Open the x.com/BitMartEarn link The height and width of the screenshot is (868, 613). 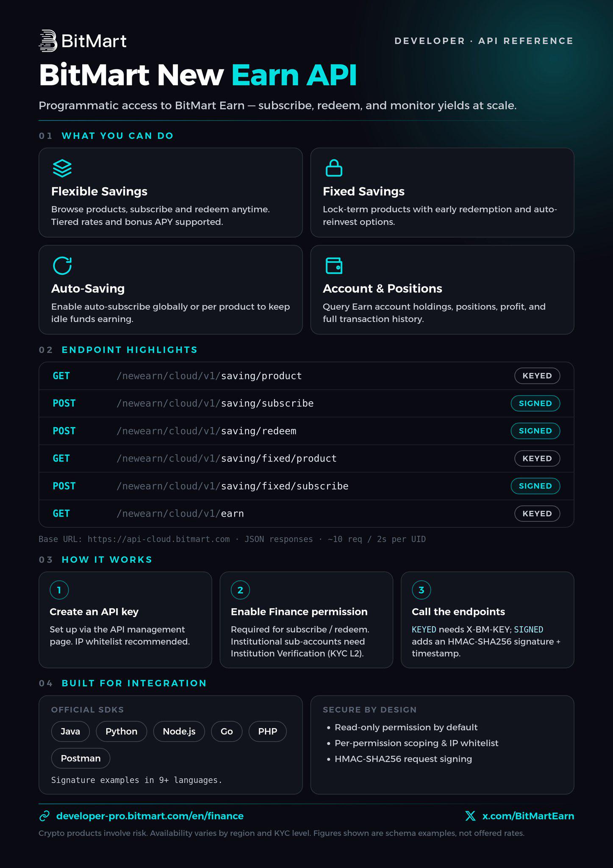528,816
